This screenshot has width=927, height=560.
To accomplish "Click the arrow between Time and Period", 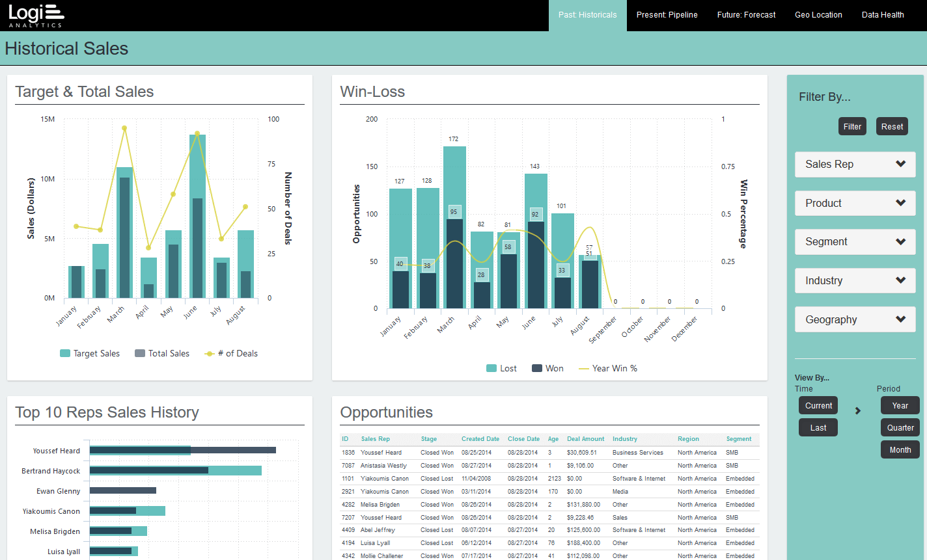I will pos(858,411).
